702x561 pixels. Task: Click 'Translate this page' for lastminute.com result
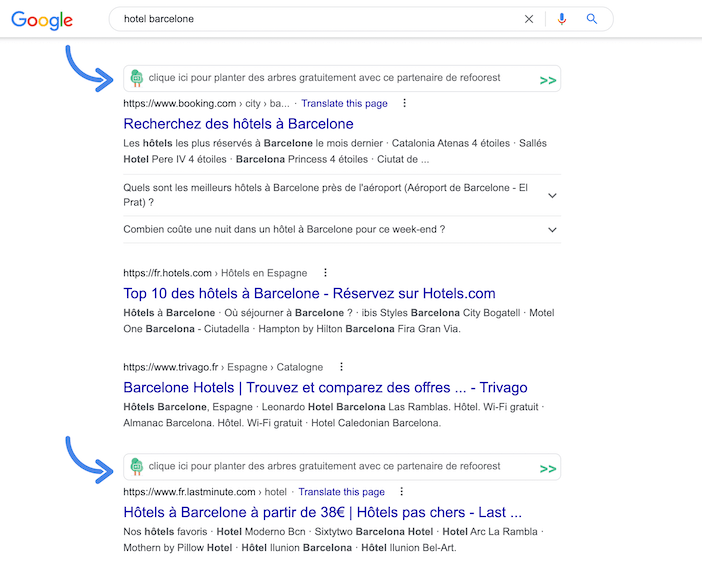click(x=342, y=492)
